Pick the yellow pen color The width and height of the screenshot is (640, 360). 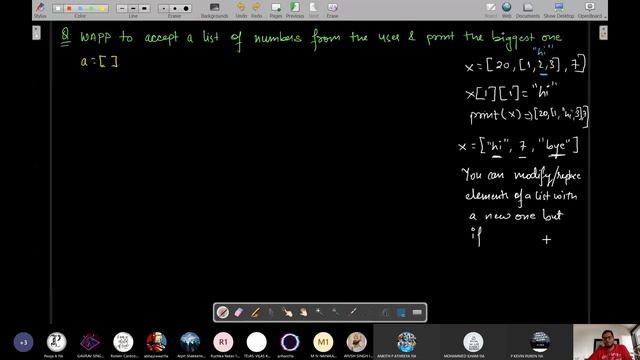tap(102, 8)
